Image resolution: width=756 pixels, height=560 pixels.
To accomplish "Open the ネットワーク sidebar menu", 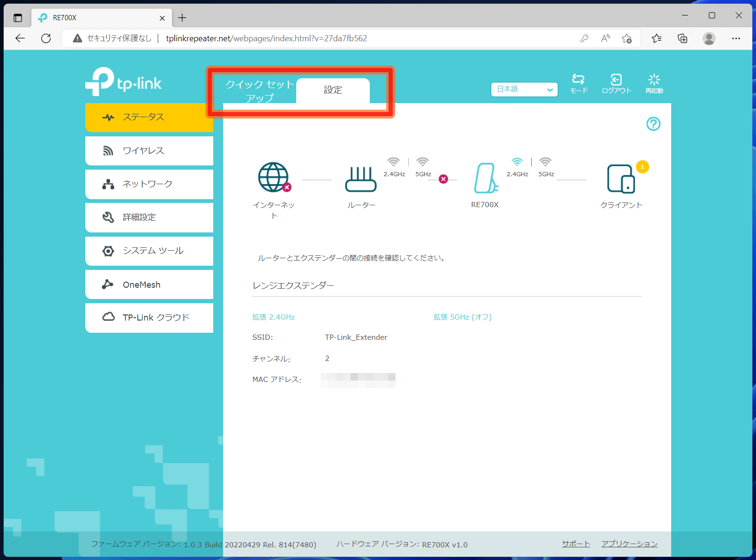I will click(149, 184).
